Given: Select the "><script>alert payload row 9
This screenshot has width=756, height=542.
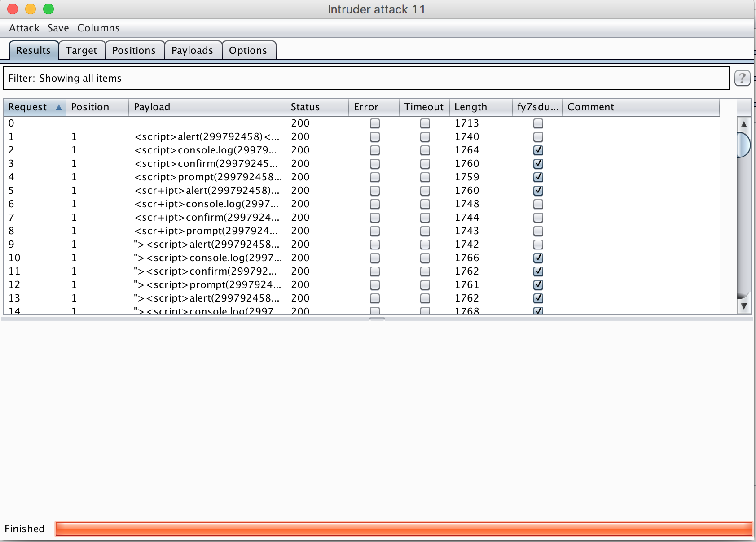Looking at the screenshot, I should (x=207, y=245).
